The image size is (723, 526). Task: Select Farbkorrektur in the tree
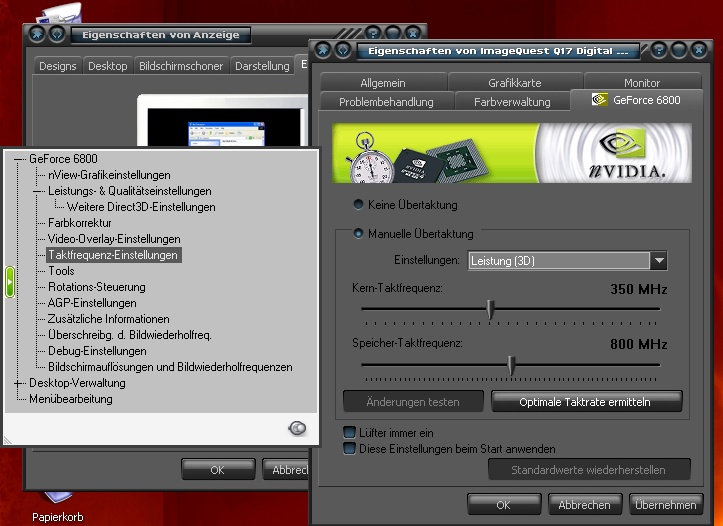coord(80,223)
